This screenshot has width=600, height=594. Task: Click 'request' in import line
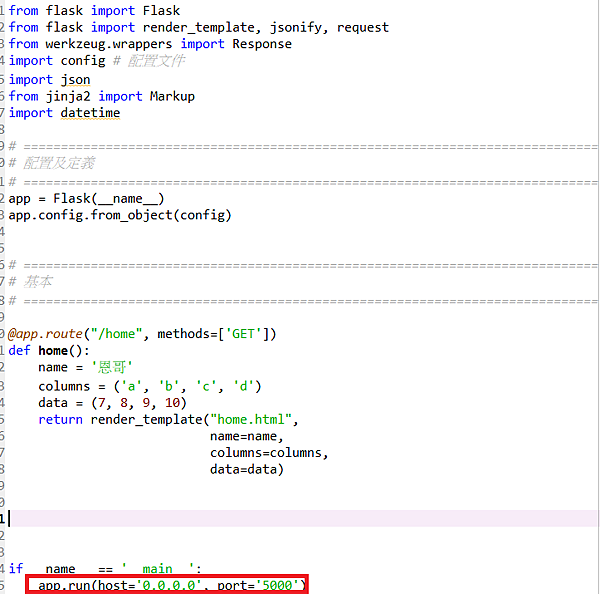coord(363,28)
